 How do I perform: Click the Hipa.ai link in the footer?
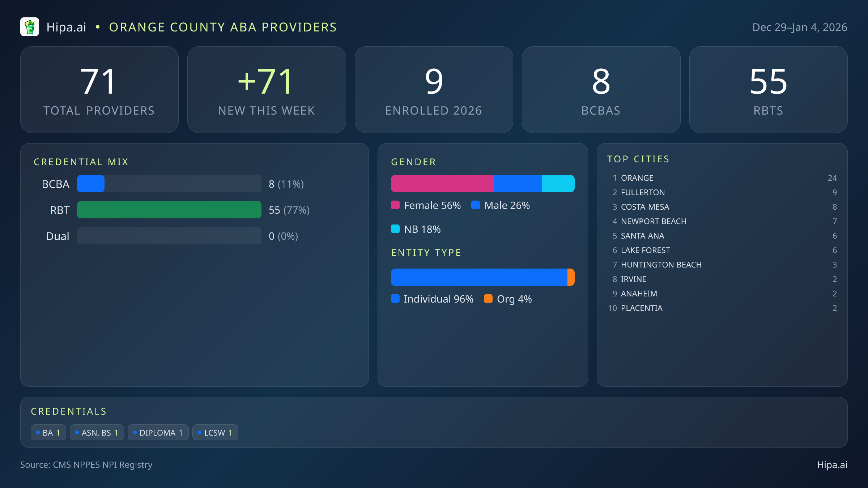click(832, 465)
